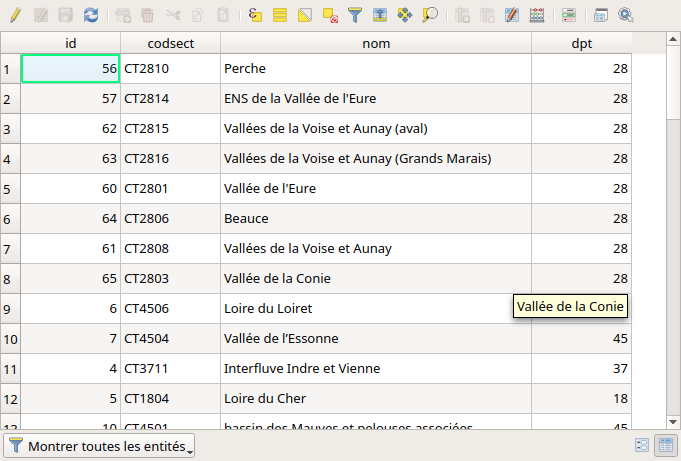Toggle editing mode with the pencil icon
The width and height of the screenshot is (681, 461).
[x=15, y=15]
